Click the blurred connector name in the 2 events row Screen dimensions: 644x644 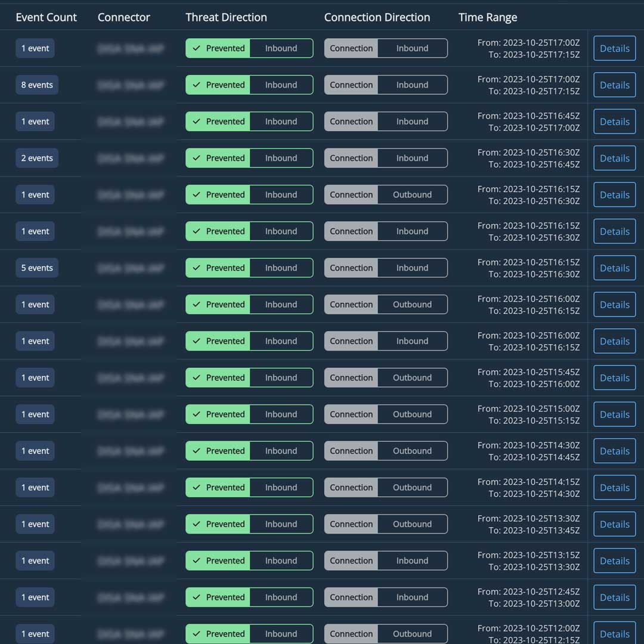tap(131, 159)
